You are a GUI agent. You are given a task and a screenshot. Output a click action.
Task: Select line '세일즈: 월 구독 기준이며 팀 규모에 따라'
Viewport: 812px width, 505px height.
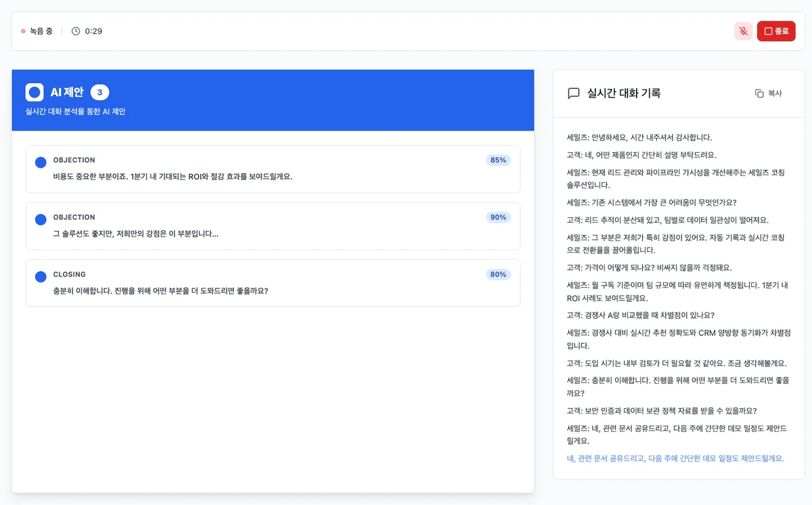679,291
